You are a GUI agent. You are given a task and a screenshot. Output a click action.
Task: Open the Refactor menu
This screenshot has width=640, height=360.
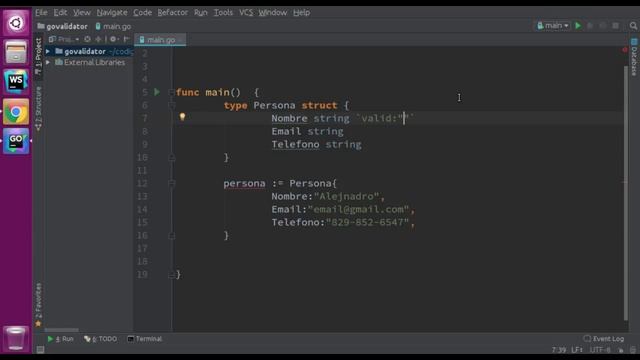tap(173, 13)
